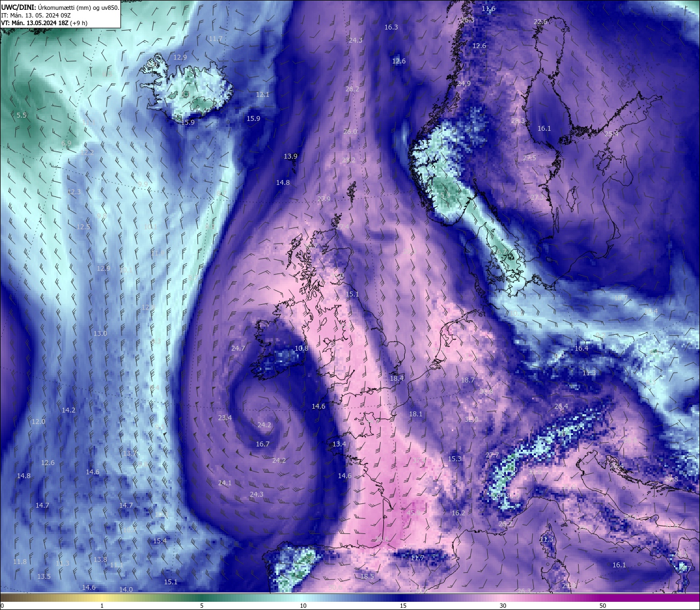
Task: Click the 30 tick on the color scale
Action: [x=503, y=606]
